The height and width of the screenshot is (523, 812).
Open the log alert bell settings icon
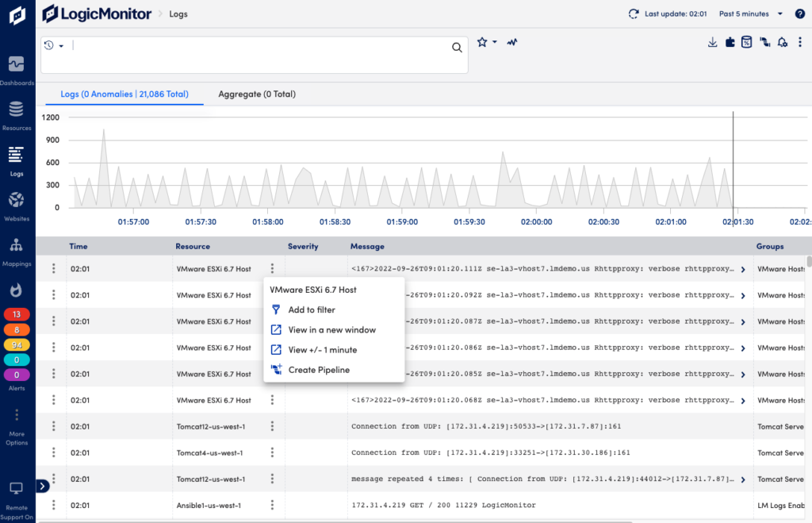783,43
